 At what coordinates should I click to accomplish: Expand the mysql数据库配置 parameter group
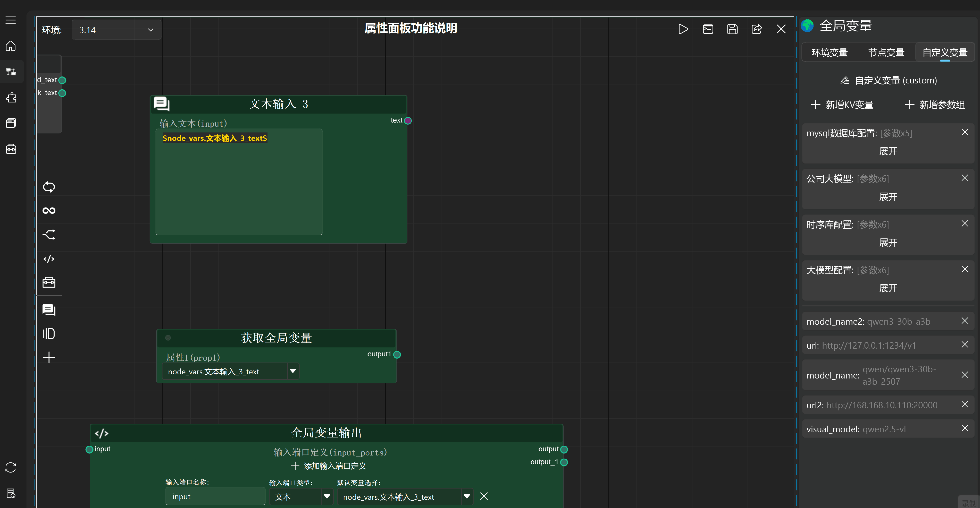click(888, 151)
